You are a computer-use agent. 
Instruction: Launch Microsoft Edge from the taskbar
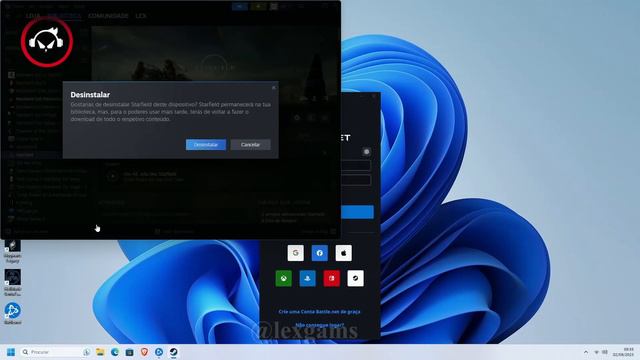[x=115, y=352]
